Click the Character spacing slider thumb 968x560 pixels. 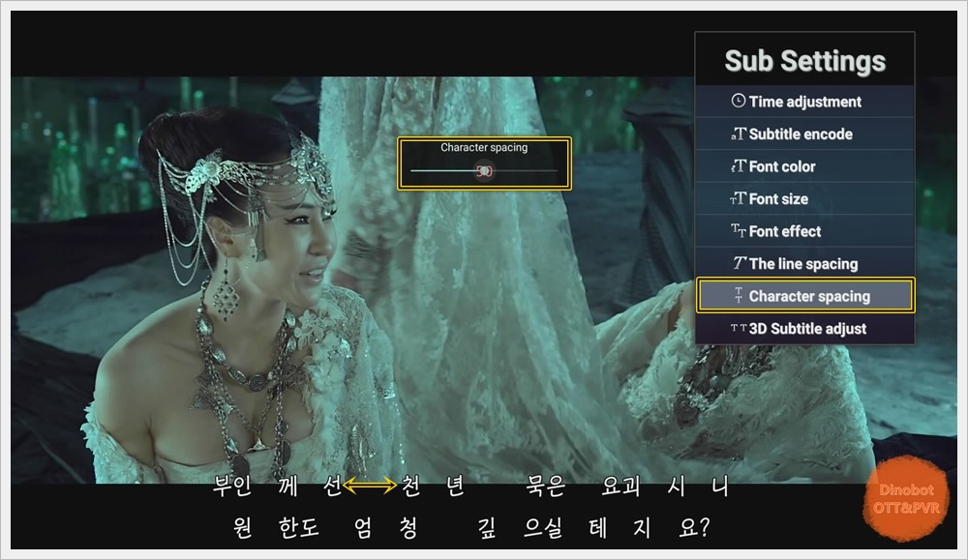pyautogui.click(x=484, y=171)
